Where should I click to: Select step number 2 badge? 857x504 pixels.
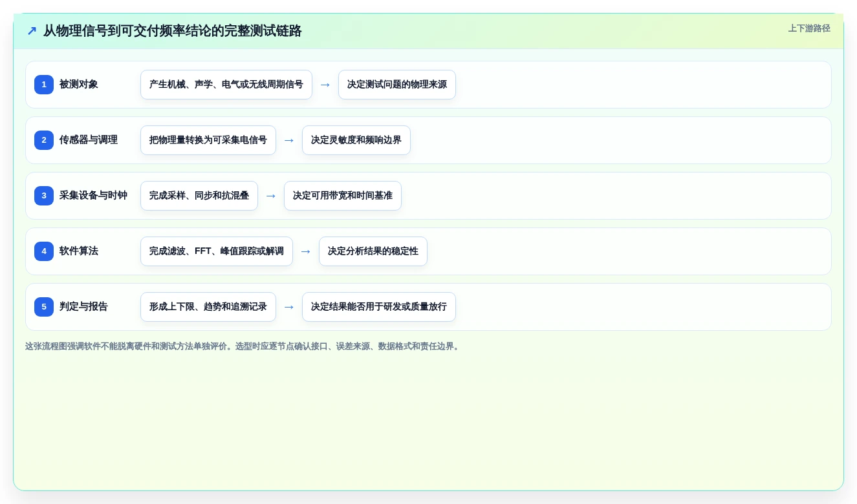click(44, 140)
